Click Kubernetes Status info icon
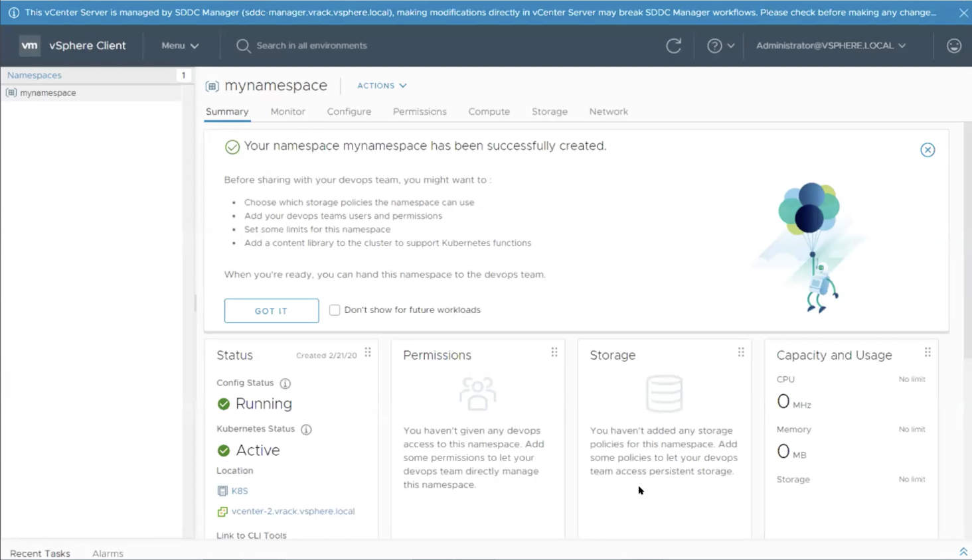The height and width of the screenshot is (560, 972). [x=306, y=429]
